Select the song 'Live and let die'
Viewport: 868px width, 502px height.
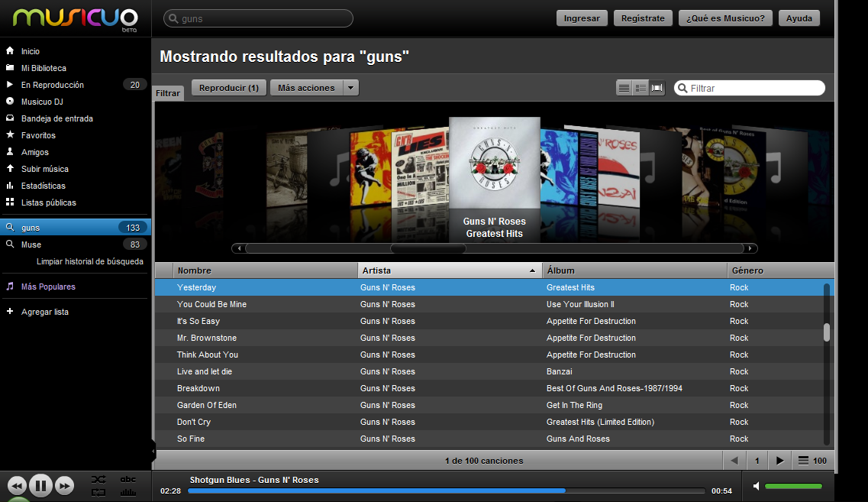[x=205, y=371]
